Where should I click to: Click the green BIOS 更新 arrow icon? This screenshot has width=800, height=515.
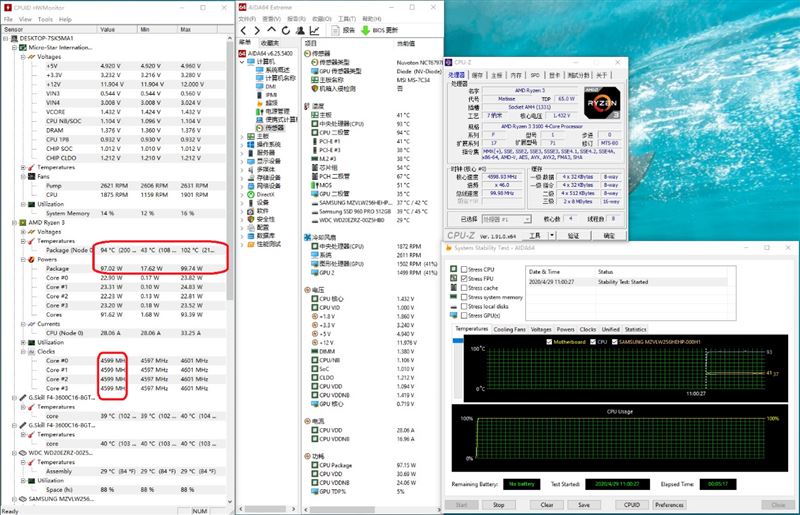pyautogui.click(x=365, y=31)
